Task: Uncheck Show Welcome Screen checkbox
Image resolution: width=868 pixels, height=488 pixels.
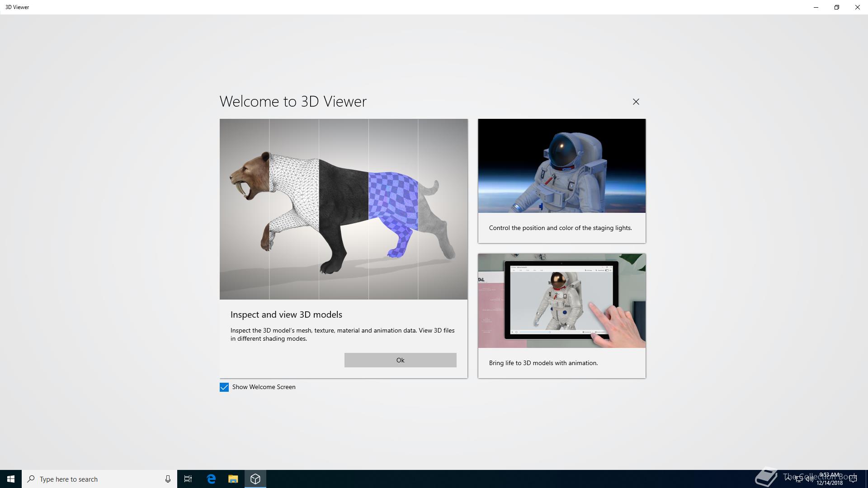Action: (224, 387)
